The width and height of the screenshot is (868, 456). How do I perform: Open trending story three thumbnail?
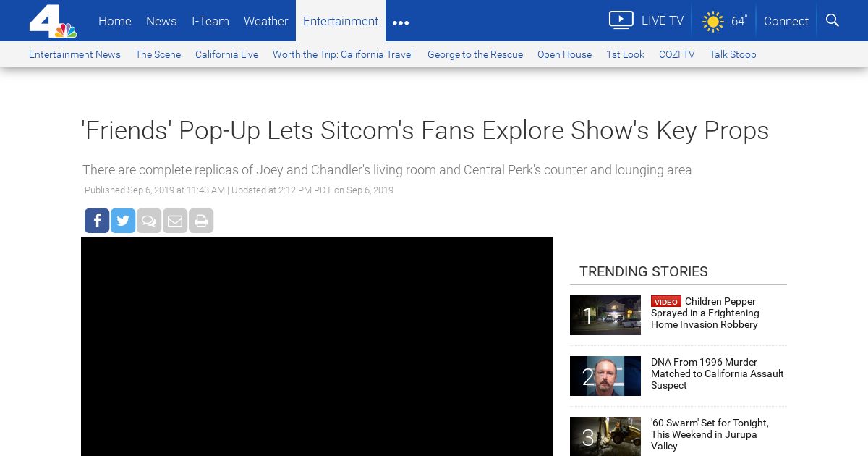click(605, 436)
